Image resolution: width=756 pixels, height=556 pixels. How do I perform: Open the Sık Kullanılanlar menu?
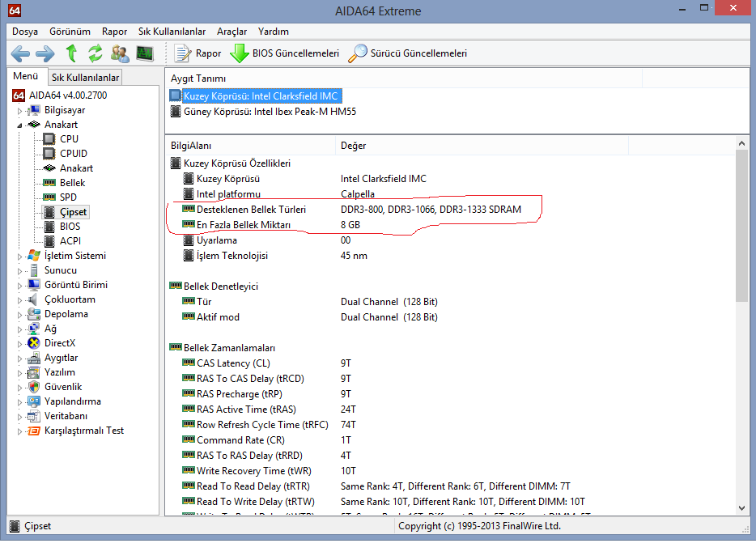pos(172,32)
